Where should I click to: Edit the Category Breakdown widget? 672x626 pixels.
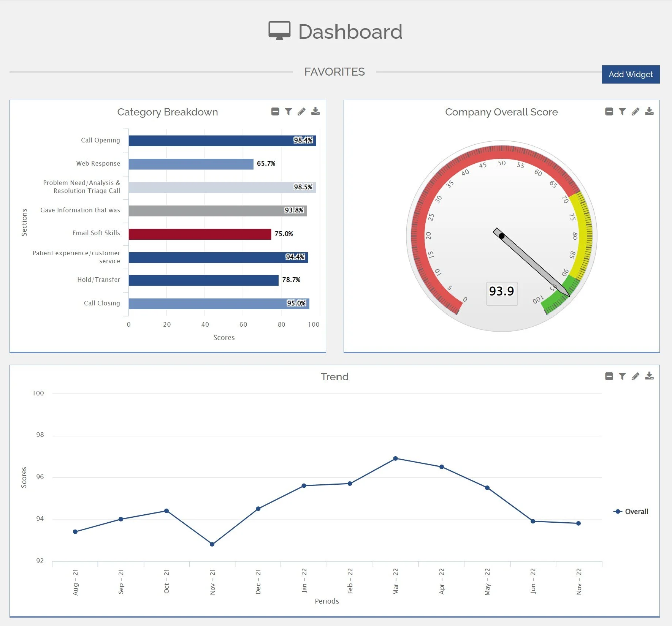301,111
